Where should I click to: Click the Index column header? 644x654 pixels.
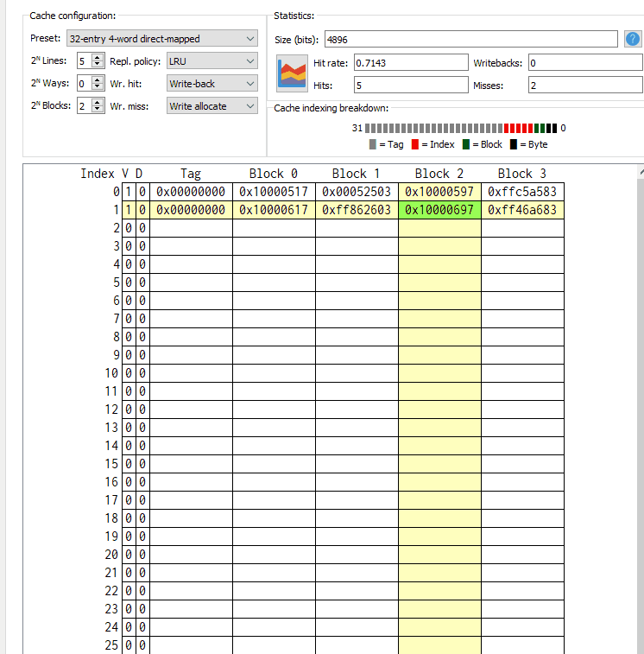point(98,174)
